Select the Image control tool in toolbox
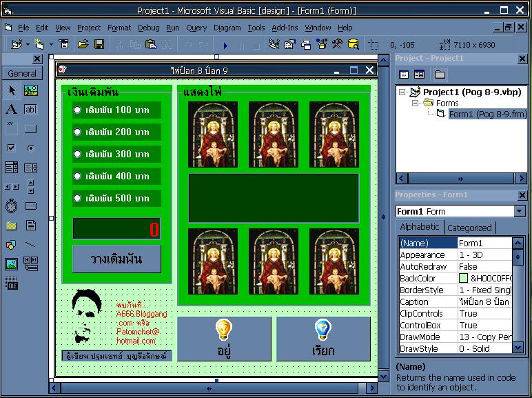This screenshot has height=398, width=532. point(11,264)
